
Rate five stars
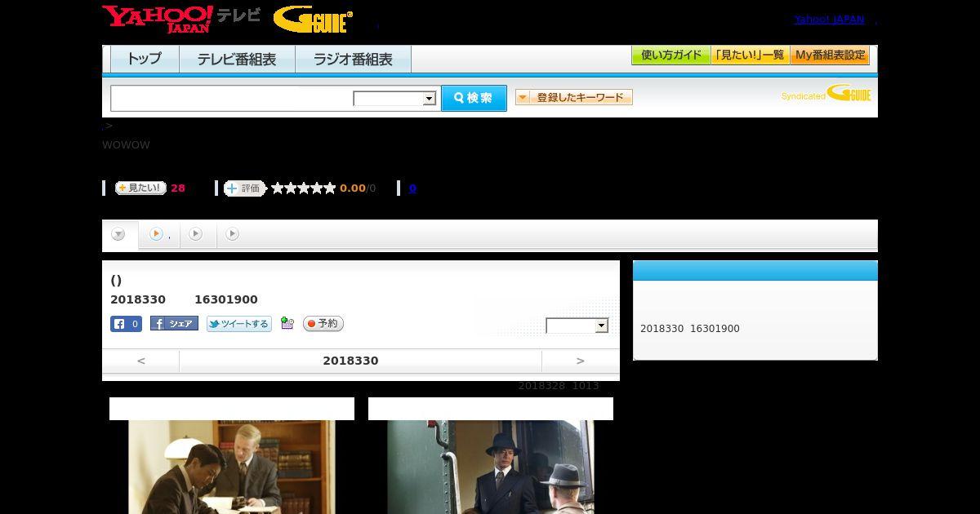(x=330, y=188)
